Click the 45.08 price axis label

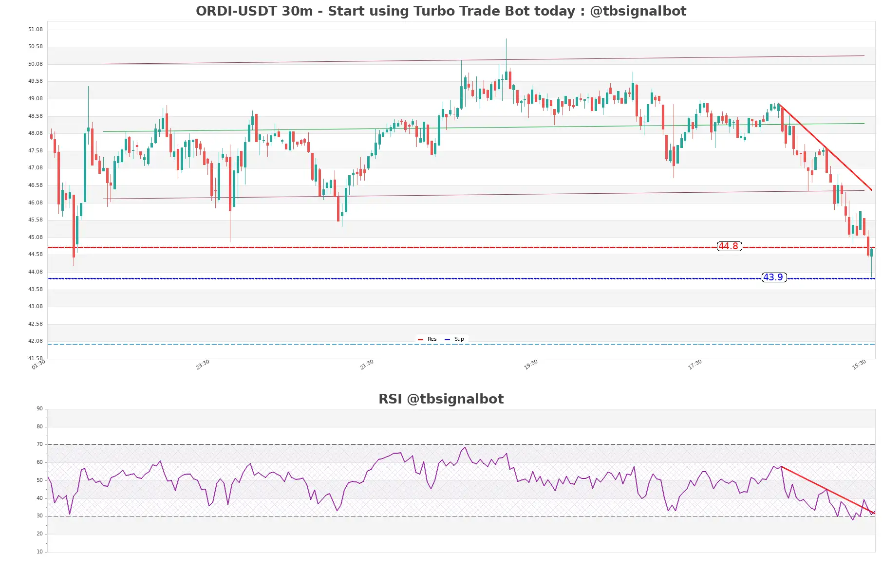click(x=36, y=238)
